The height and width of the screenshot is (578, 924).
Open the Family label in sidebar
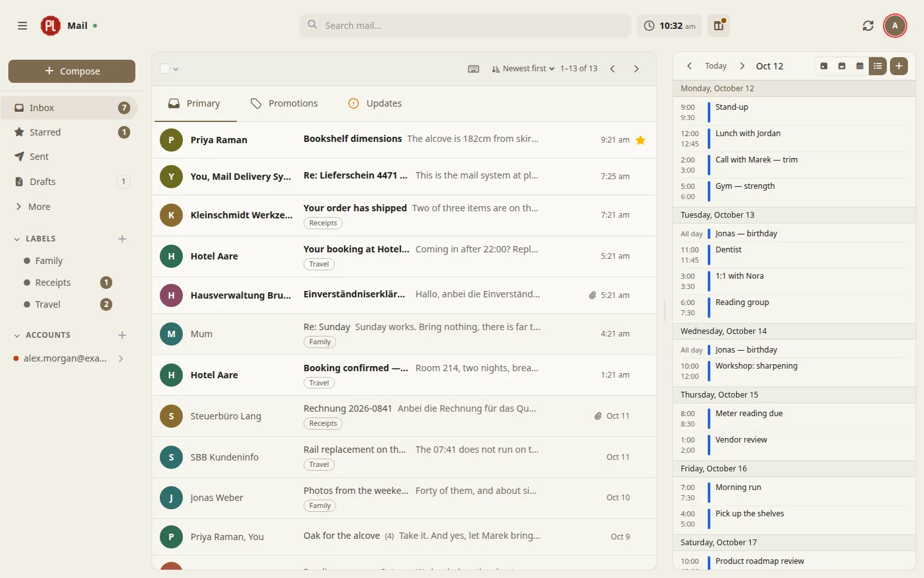point(69,261)
